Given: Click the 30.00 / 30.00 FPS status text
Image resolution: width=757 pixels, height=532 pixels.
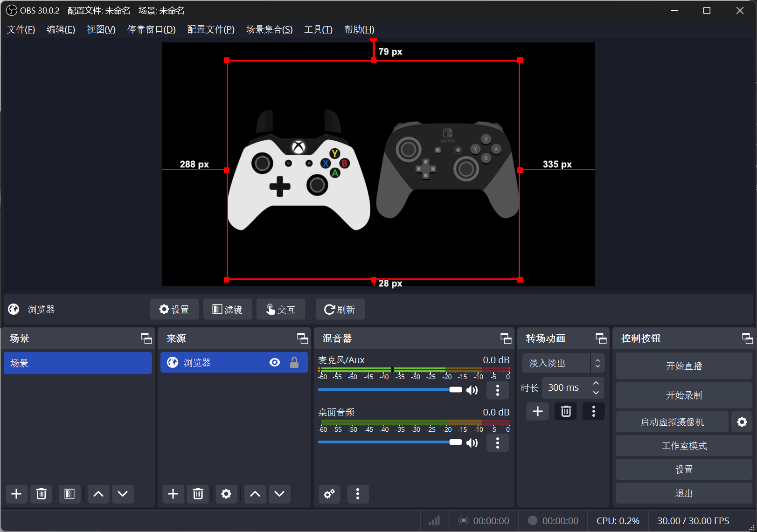Looking at the screenshot, I should (693, 521).
